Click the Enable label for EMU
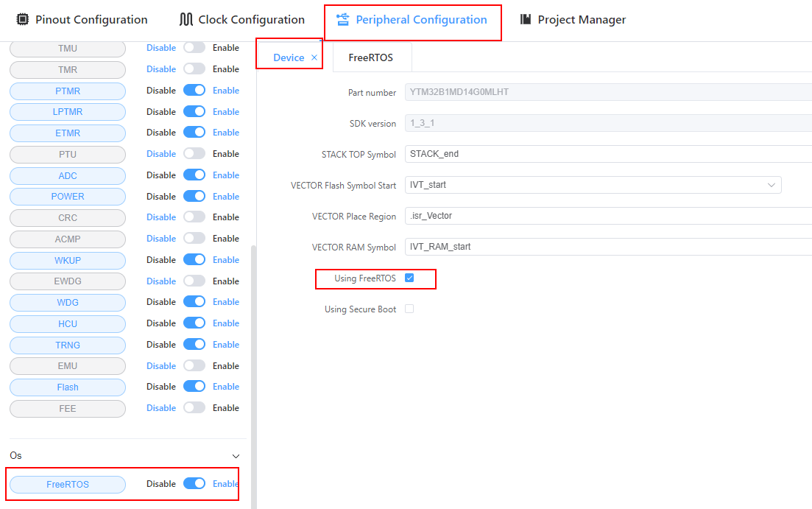812x509 pixels. coord(226,366)
